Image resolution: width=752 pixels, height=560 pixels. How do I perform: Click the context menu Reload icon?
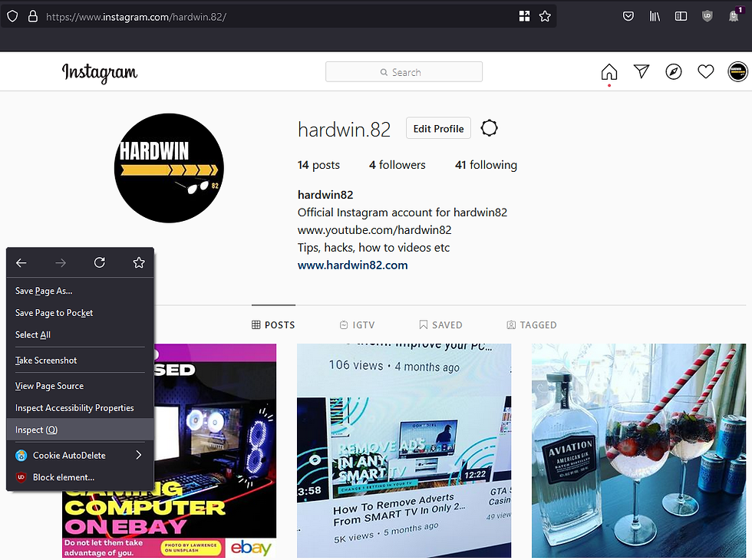99,262
